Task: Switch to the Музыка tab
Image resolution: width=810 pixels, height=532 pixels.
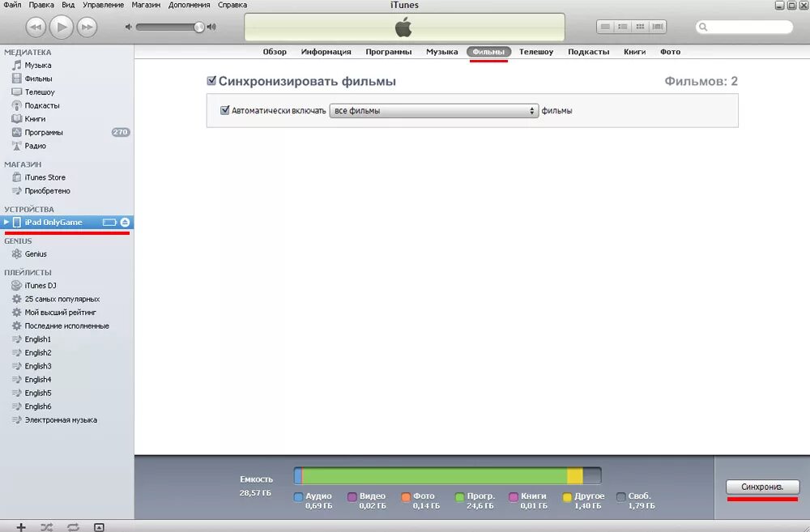Action: coord(441,52)
